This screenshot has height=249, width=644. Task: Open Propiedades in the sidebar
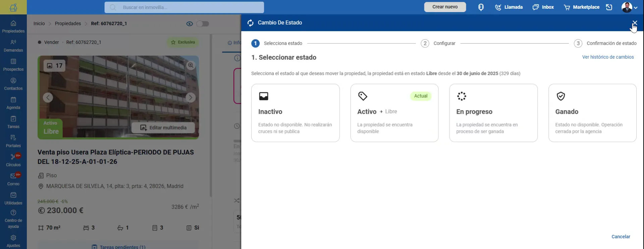[x=13, y=27]
